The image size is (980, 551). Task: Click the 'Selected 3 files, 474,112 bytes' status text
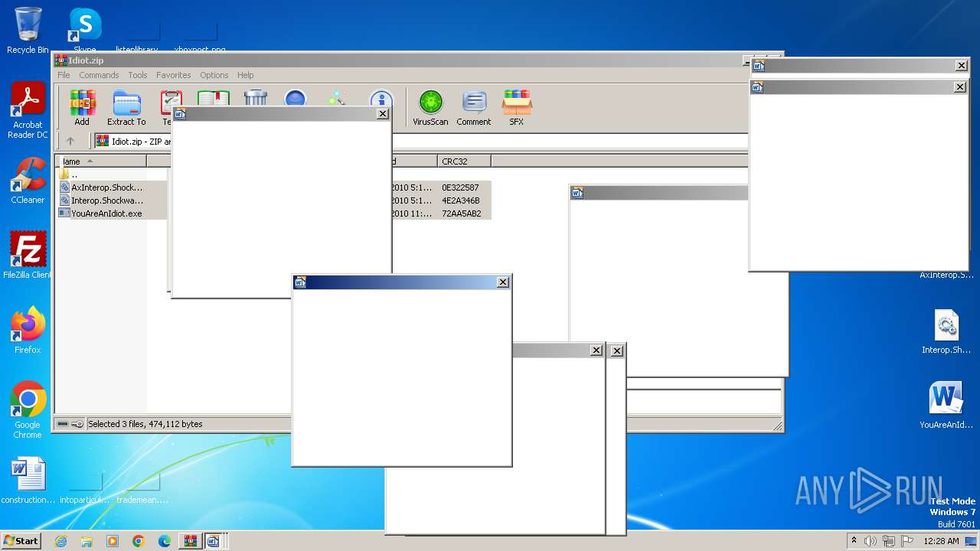tap(145, 424)
